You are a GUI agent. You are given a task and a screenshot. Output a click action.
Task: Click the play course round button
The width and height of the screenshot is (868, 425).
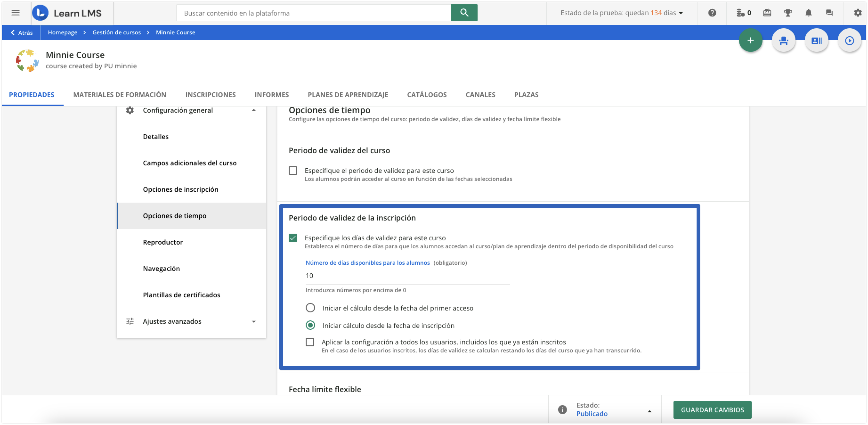tap(849, 41)
